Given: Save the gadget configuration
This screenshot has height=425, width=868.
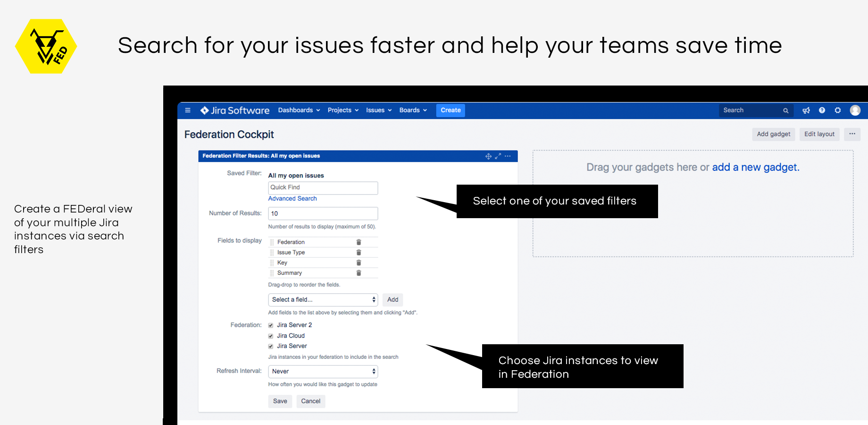Looking at the screenshot, I should [x=280, y=401].
